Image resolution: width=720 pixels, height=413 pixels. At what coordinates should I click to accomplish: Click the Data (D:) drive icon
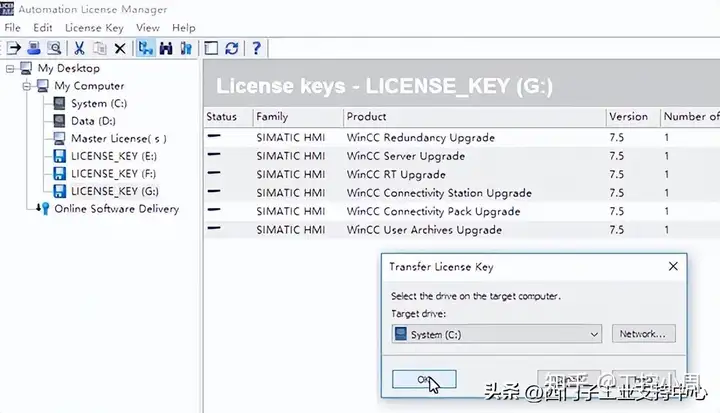pos(59,120)
